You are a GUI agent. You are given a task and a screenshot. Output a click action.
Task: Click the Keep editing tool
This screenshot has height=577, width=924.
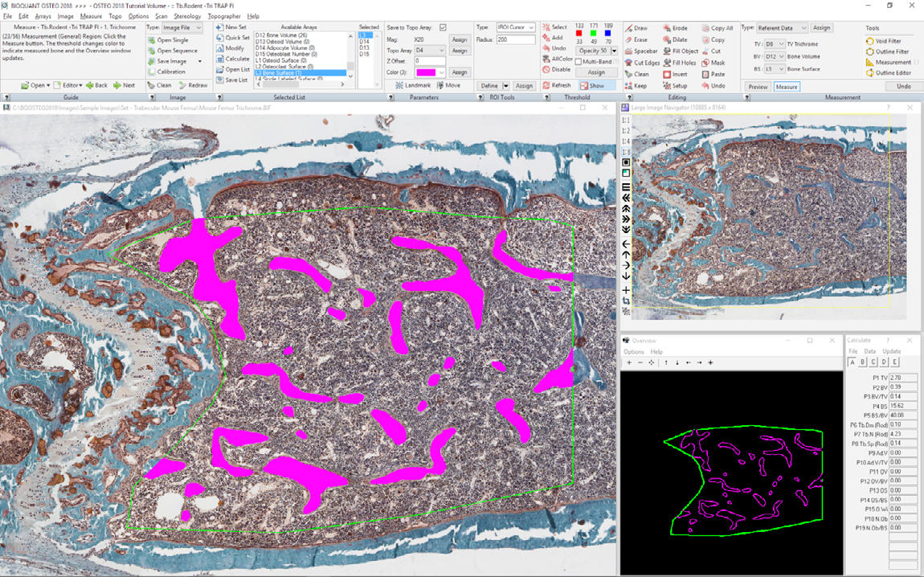pyautogui.click(x=636, y=85)
